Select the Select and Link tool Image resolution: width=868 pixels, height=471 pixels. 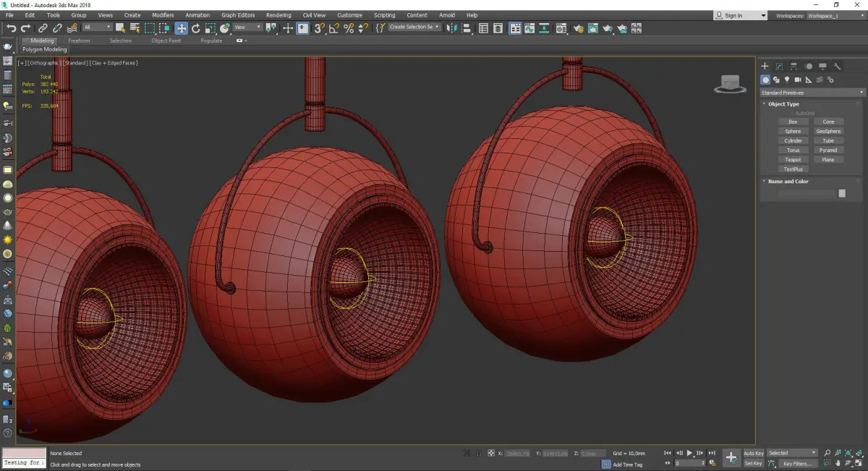(43, 28)
